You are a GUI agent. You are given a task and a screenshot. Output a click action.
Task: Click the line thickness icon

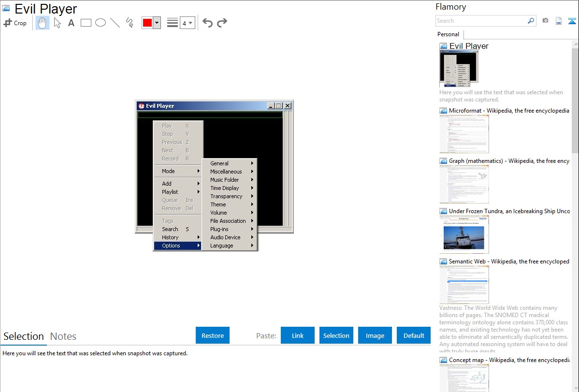pyautogui.click(x=173, y=23)
